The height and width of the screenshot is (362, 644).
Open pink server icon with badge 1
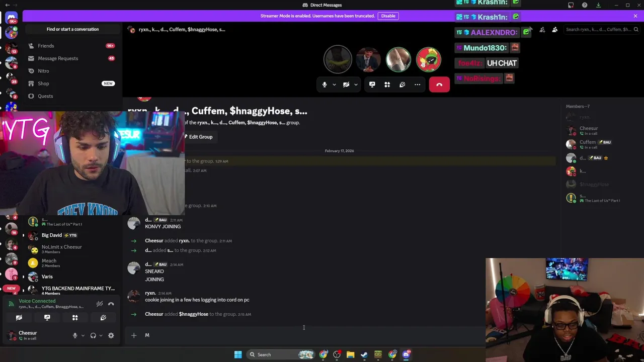(11, 275)
